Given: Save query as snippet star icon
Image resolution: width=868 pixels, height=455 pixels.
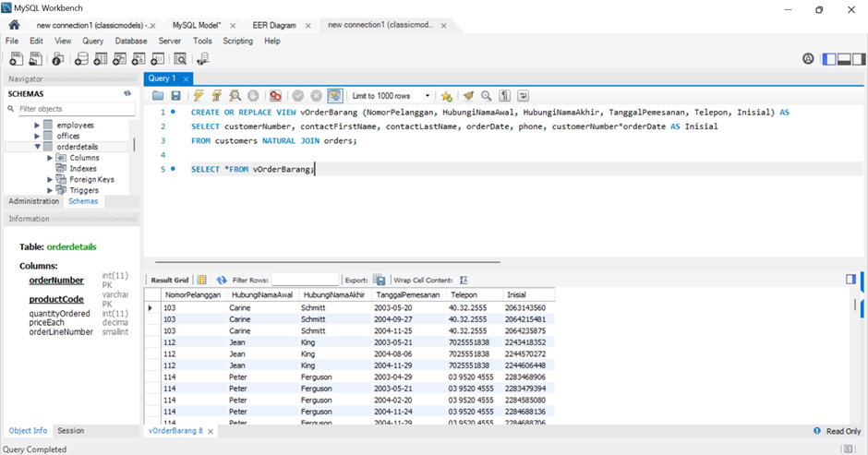Looking at the screenshot, I should pyautogui.click(x=446, y=96).
